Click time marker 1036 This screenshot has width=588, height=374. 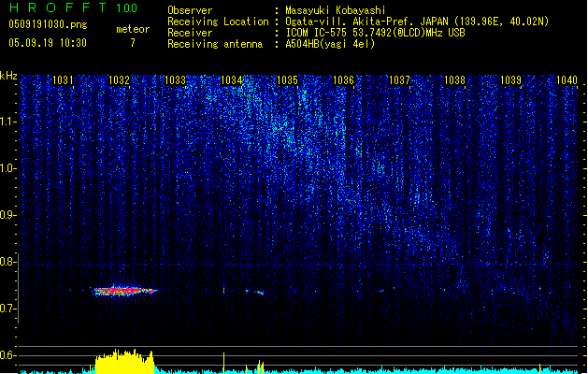(343, 79)
